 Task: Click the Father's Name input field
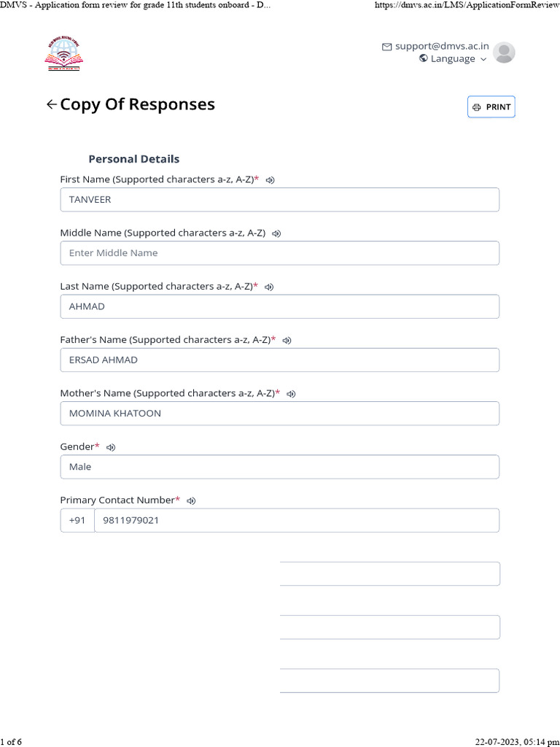(x=280, y=360)
